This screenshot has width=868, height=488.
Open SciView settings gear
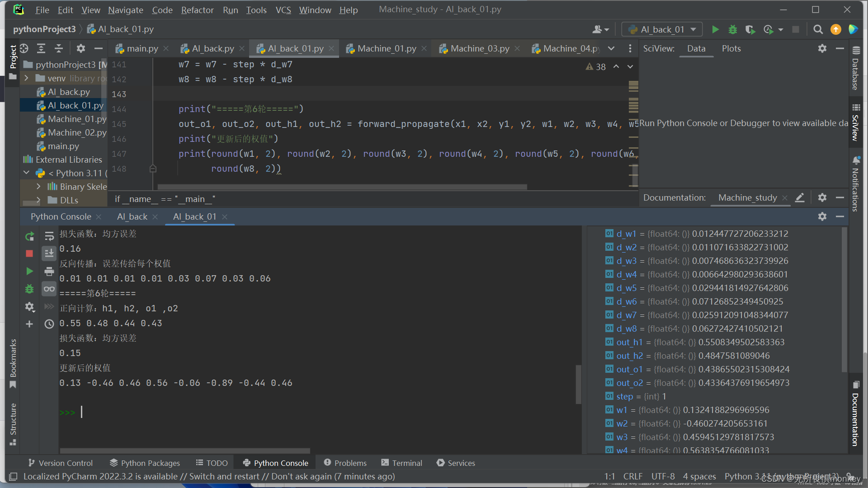click(822, 48)
